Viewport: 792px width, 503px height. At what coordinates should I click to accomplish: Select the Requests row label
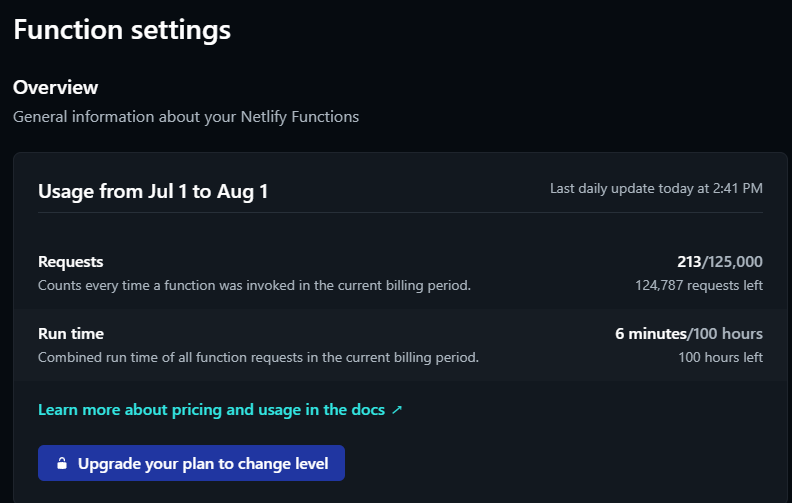pyautogui.click(x=71, y=262)
